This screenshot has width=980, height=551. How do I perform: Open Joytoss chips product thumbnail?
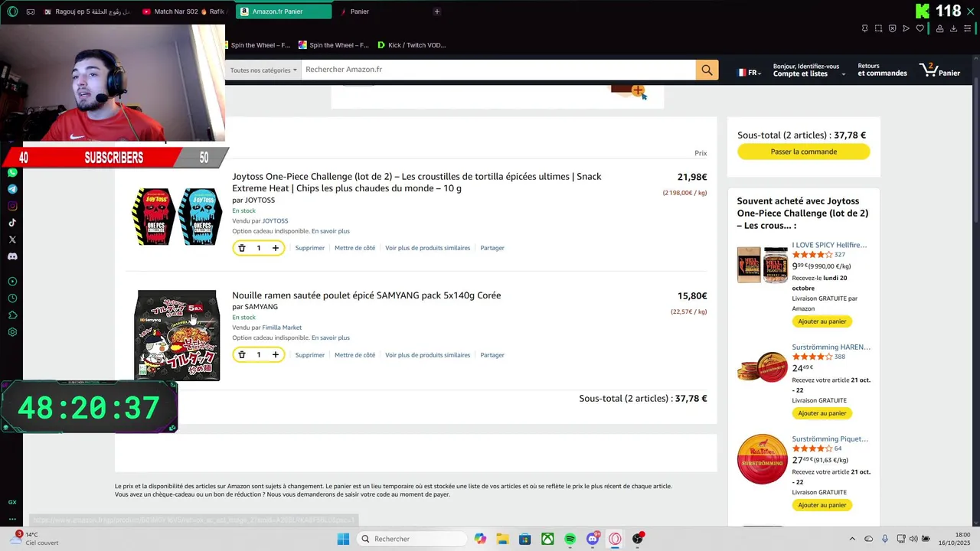click(177, 217)
